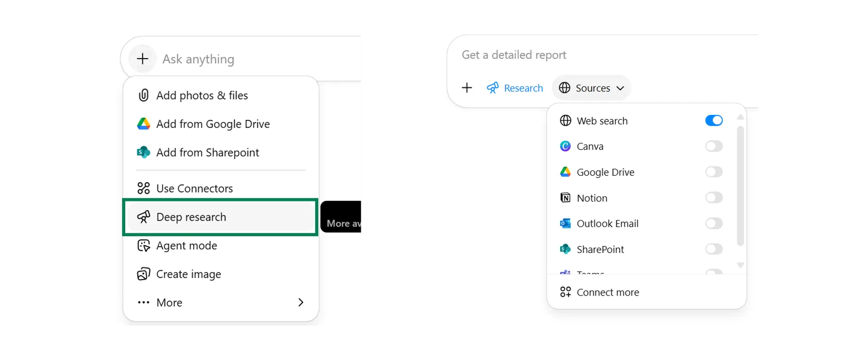Open the Sources dropdown

[591, 88]
